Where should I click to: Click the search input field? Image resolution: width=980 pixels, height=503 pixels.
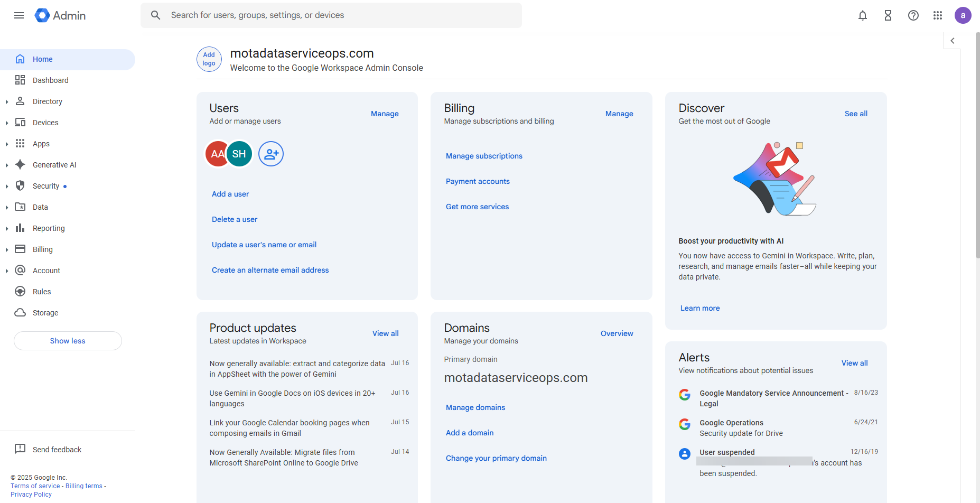coord(338,15)
